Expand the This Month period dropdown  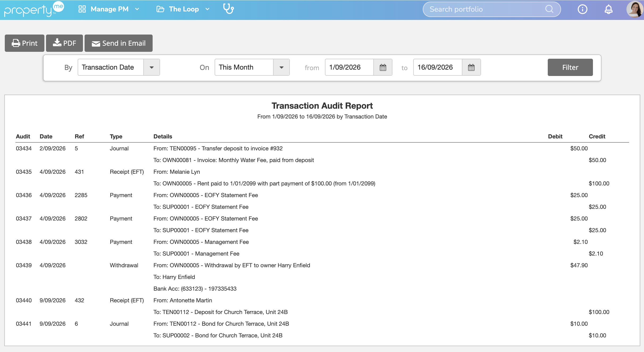281,67
